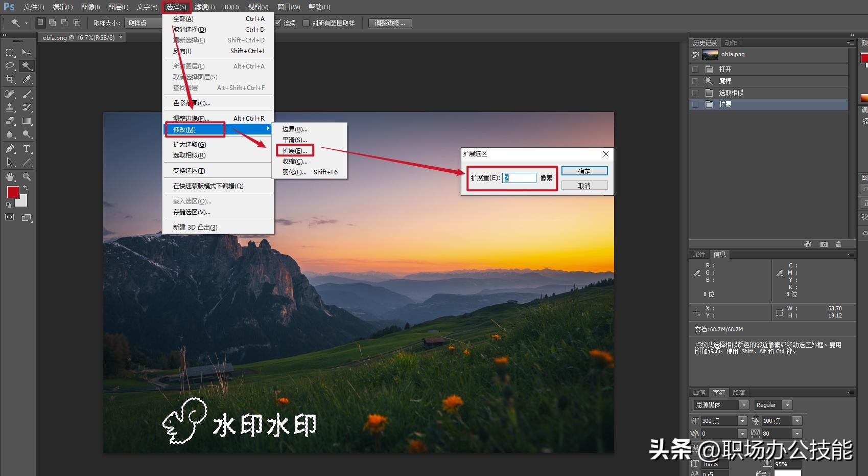Select the Zoom tool
The width and height of the screenshot is (868, 476).
[27, 177]
